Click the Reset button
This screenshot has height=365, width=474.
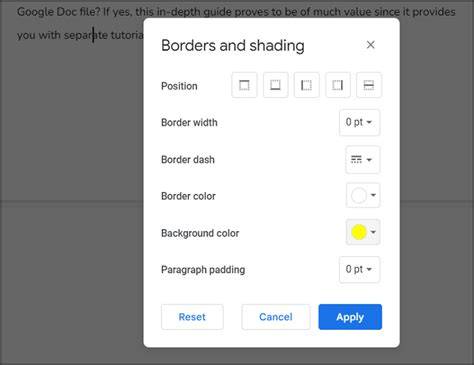[x=192, y=317]
